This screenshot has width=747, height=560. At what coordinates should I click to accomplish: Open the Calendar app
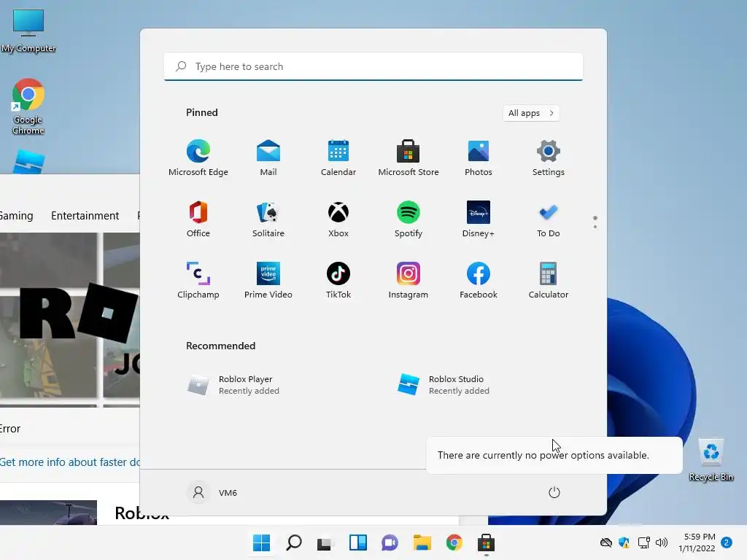pyautogui.click(x=338, y=158)
